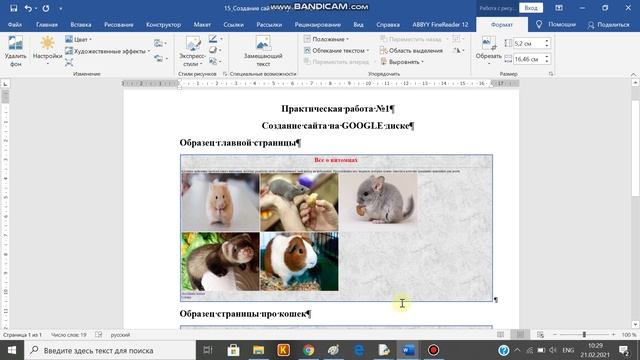Select the pets collage image in the document
640x360 pixels.
[336, 228]
